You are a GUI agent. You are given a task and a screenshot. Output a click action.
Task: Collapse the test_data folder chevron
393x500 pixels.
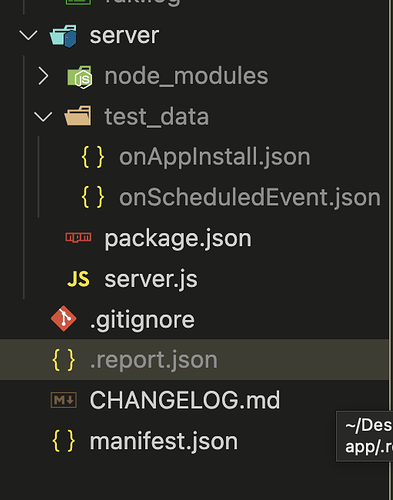[43, 117]
